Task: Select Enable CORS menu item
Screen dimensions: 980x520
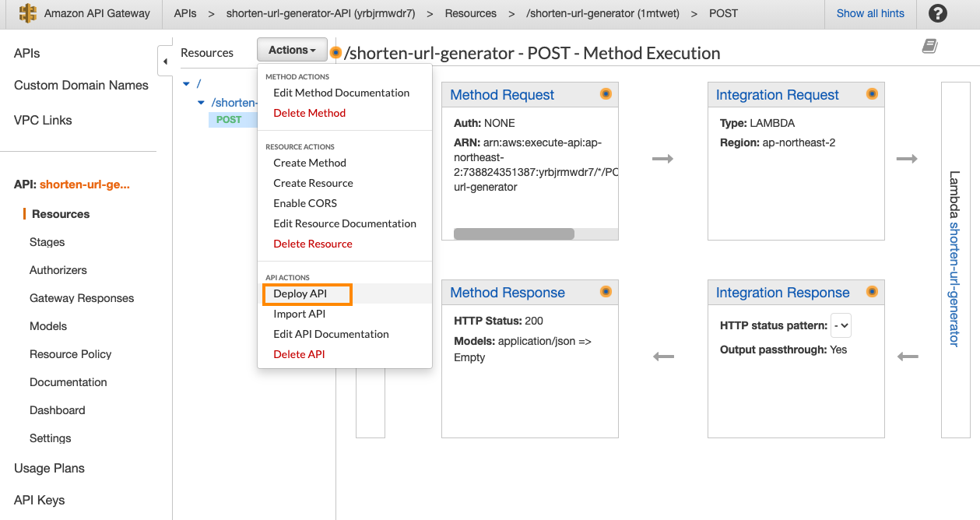Action: click(x=305, y=203)
